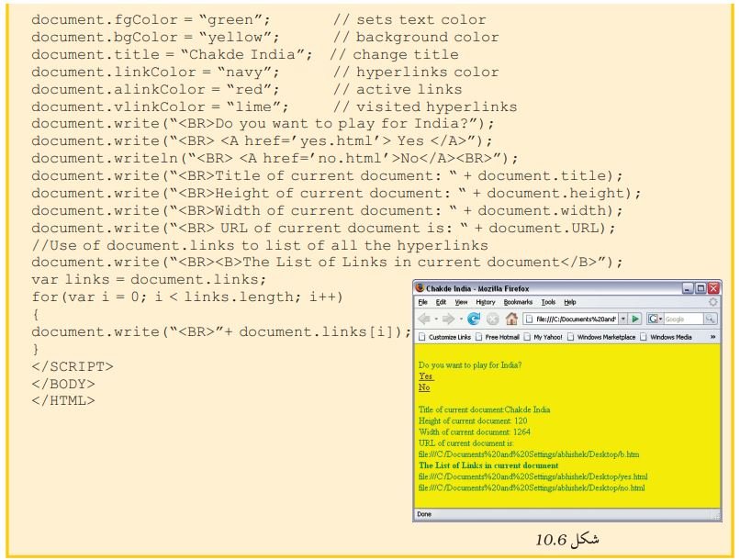Open the Bookmarks menu
The height and width of the screenshot is (560, 740).
[x=518, y=302]
